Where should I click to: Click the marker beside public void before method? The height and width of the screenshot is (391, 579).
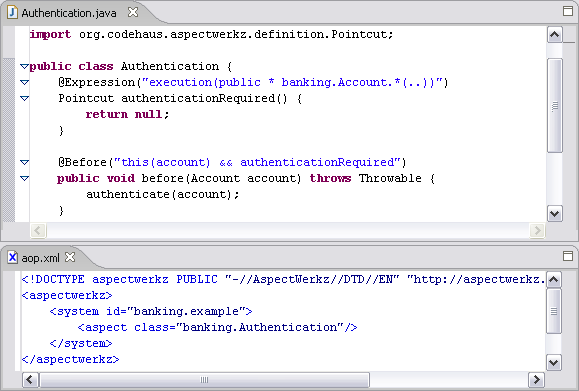tap(24, 178)
